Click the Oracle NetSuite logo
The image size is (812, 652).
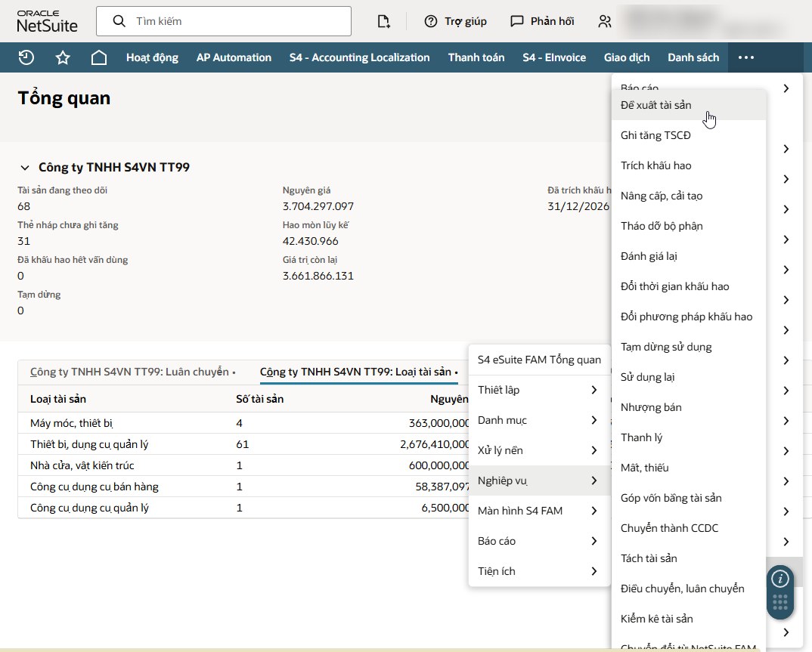coord(47,21)
